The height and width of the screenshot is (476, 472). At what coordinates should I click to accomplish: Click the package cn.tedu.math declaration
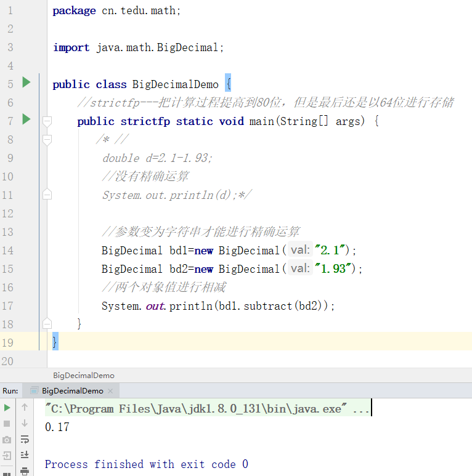[116, 11]
